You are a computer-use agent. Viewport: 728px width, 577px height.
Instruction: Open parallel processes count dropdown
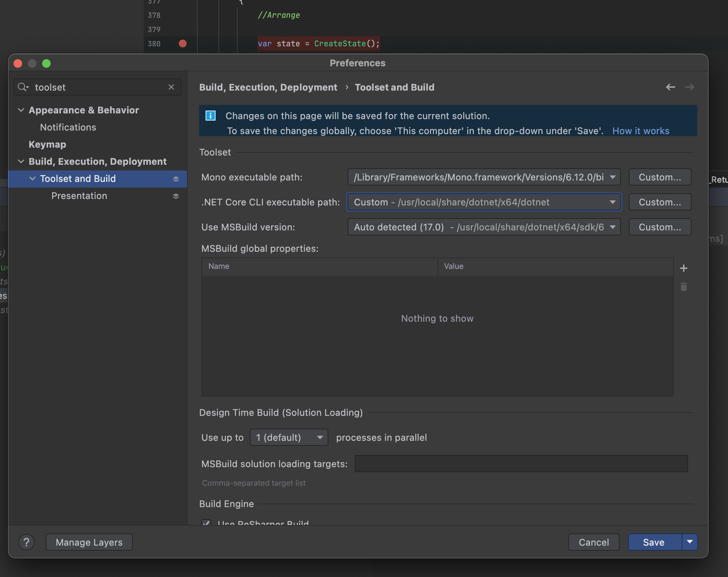coord(289,437)
